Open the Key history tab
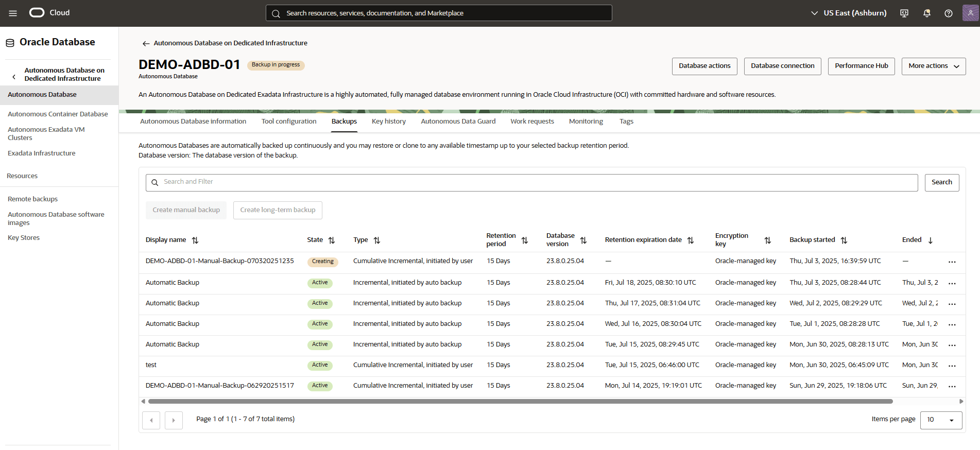Viewport: 980px width, 450px height. [389, 122]
